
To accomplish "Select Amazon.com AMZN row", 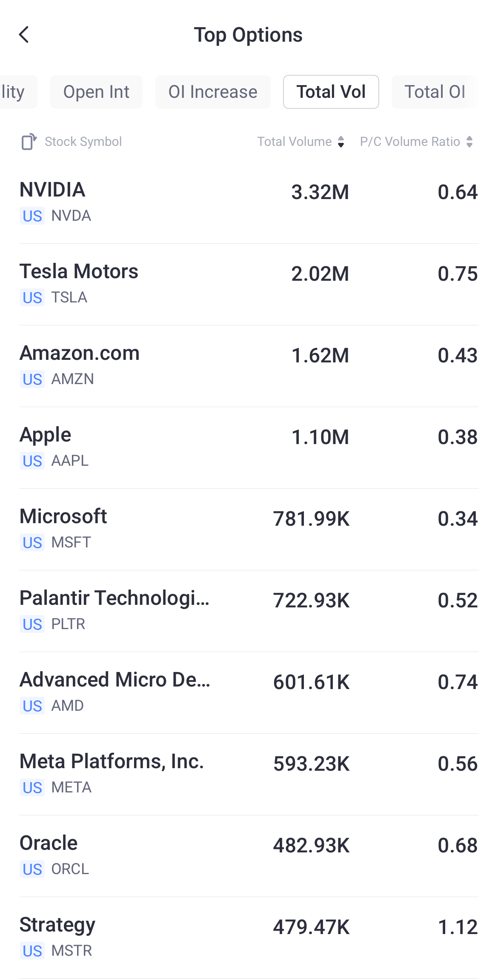I will [249, 366].
